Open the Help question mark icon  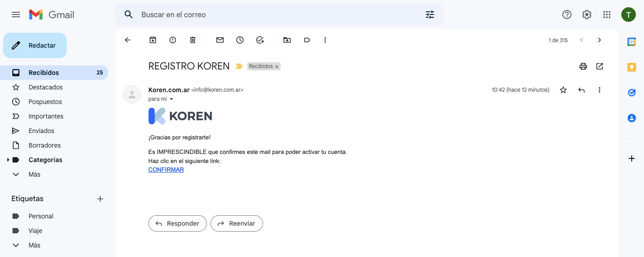[x=567, y=15]
